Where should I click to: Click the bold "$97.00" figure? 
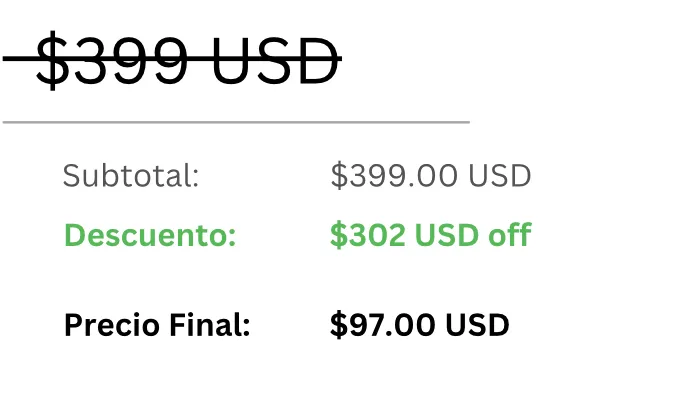click(383, 325)
